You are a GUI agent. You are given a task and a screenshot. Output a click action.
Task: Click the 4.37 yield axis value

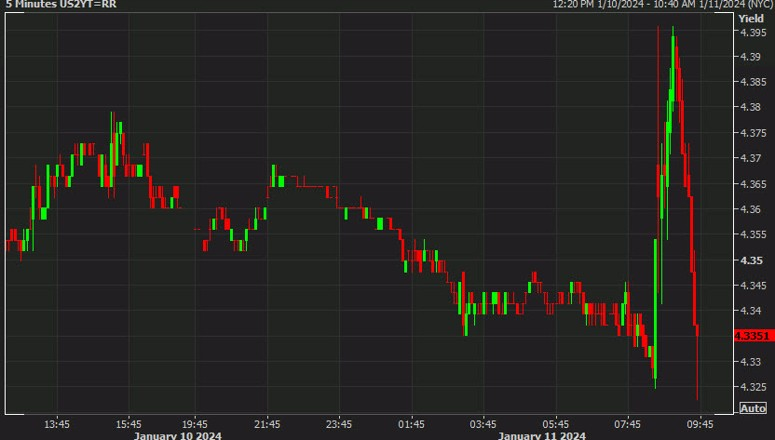coord(750,158)
